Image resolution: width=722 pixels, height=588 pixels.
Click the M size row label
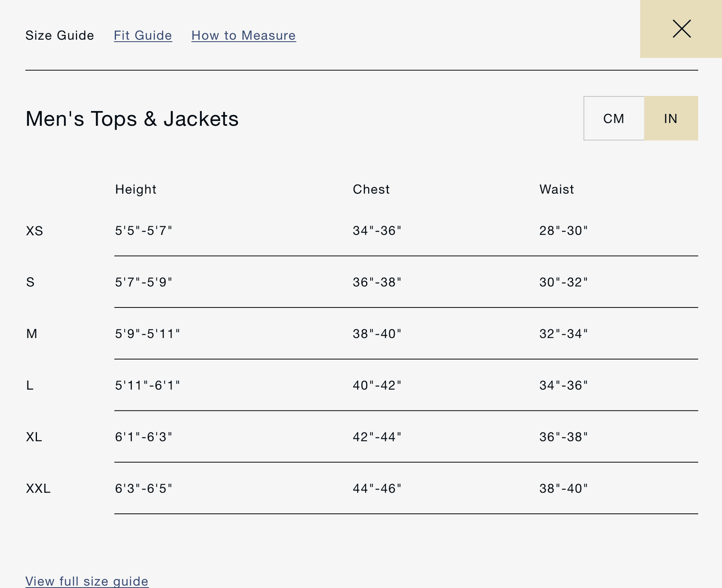tap(32, 333)
